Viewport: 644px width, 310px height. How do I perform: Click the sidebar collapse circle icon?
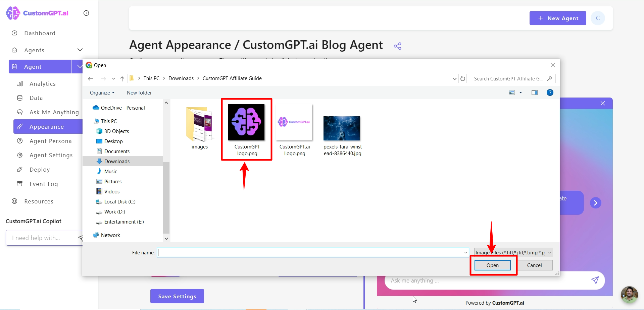tap(86, 13)
